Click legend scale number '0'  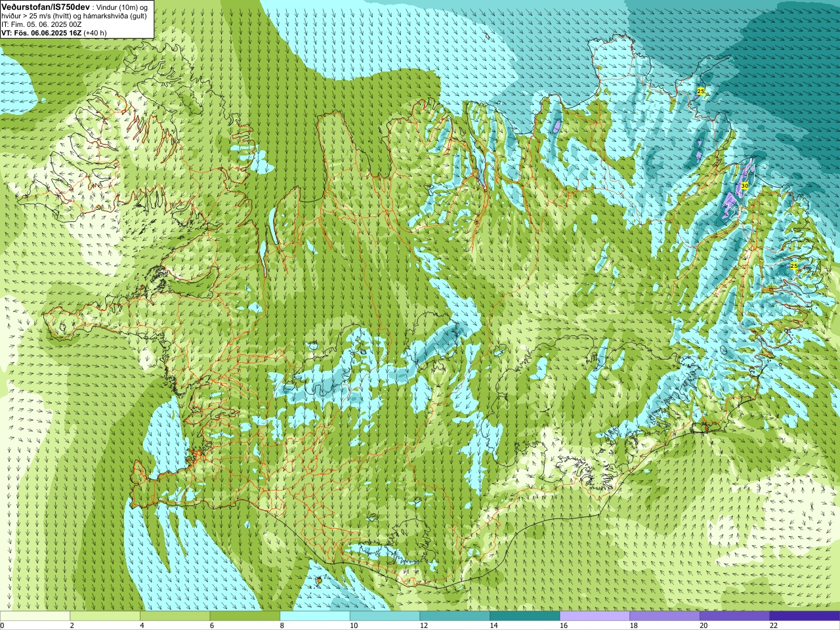[x=2, y=625]
